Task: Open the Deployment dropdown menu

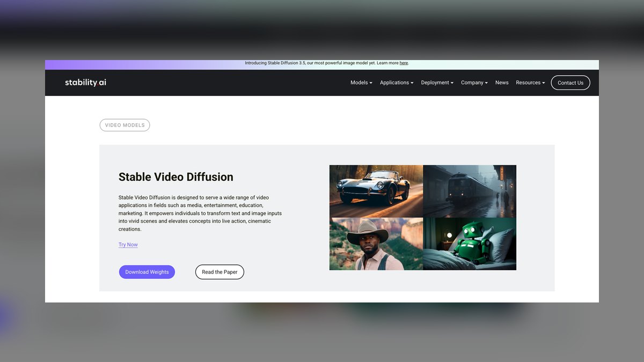Action: coord(437,83)
